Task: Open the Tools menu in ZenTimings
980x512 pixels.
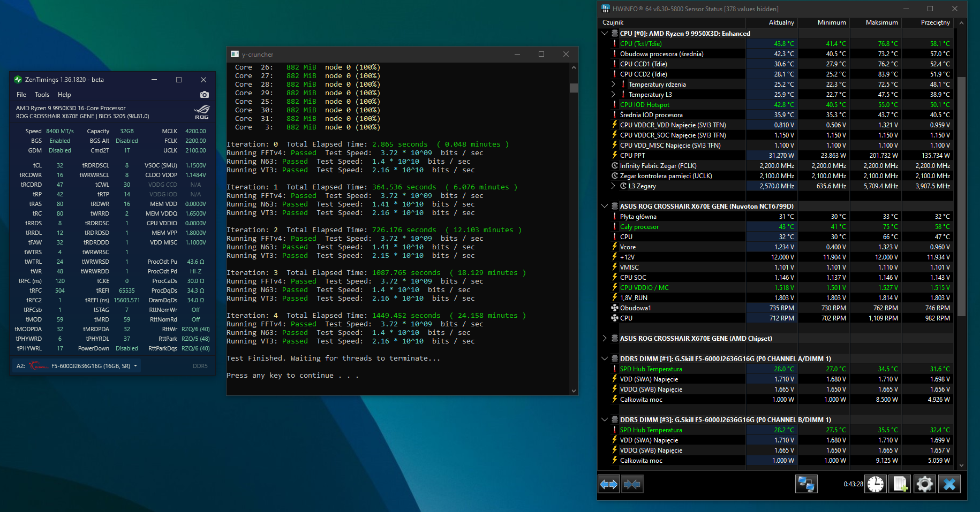Action: click(x=42, y=95)
